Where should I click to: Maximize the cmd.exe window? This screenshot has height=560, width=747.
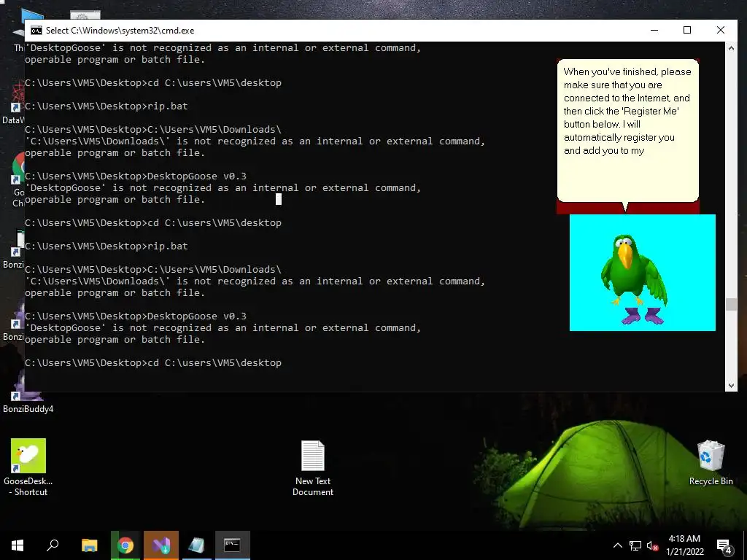coord(687,30)
